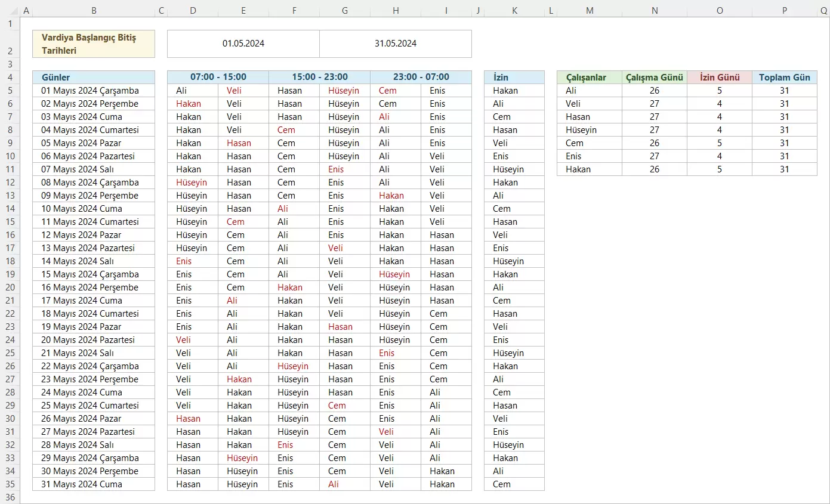Click the row 18 header
Image resolution: width=830 pixels, height=504 pixels.
[x=10, y=261]
